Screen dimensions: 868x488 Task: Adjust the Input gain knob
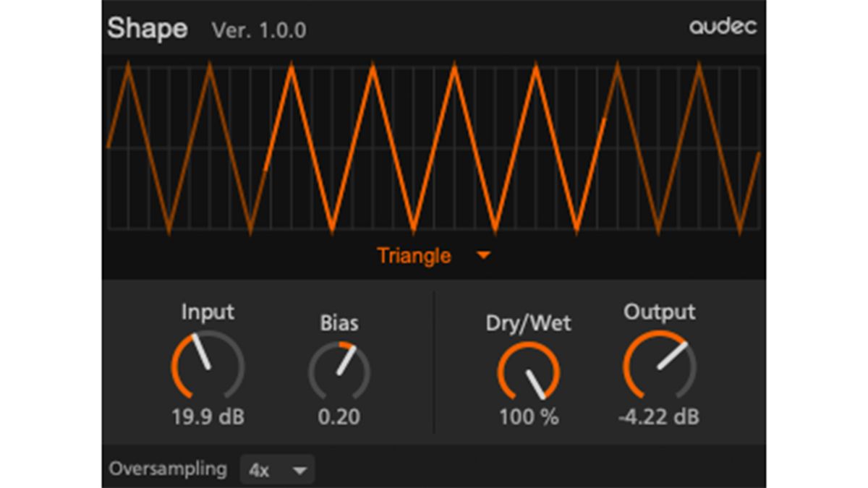(208, 369)
